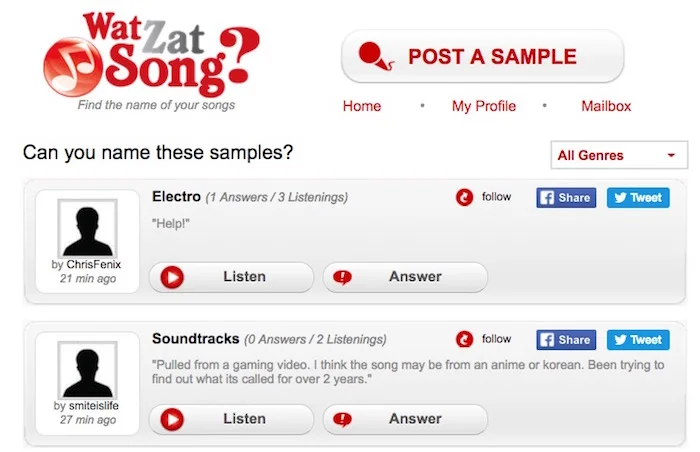Open ChrisFenix's avatar thumbnail
Viewport: 700px width, 452px height.
pos(88,228)
